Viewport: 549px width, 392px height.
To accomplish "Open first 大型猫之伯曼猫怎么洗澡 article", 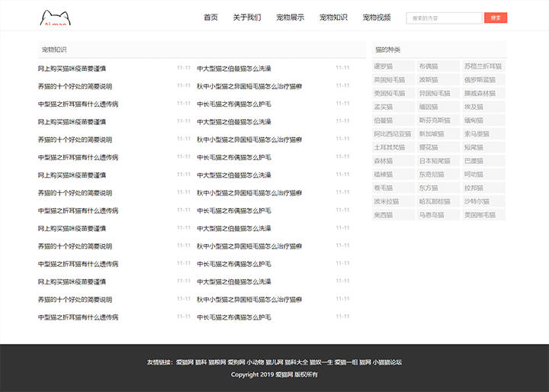I will pyautogui.click(x=233, y=69).
